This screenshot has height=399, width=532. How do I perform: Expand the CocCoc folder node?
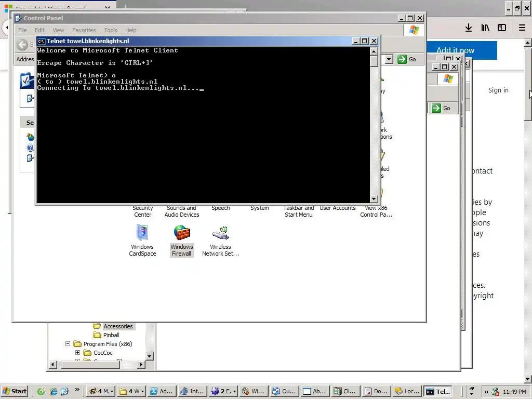click(78, 353)
